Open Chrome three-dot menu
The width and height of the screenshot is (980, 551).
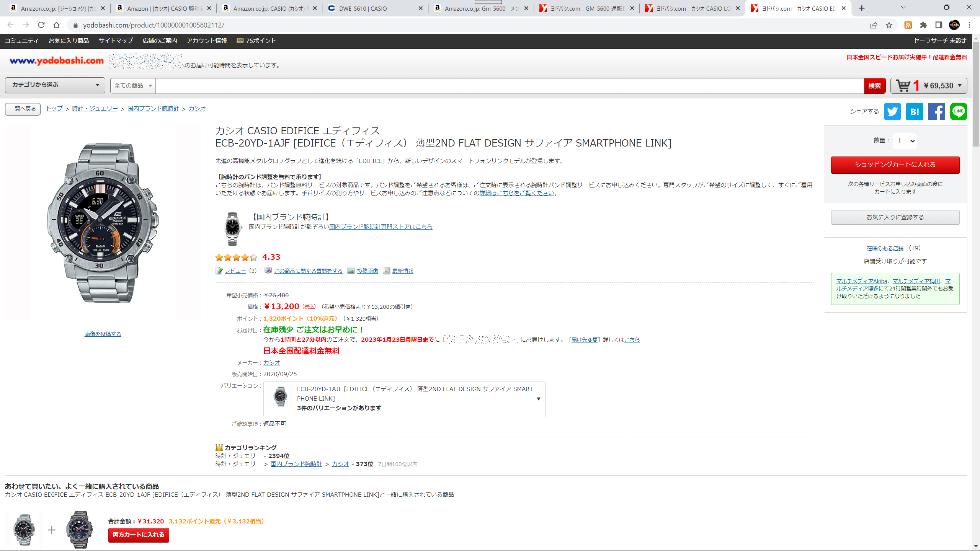click(969, 25)
